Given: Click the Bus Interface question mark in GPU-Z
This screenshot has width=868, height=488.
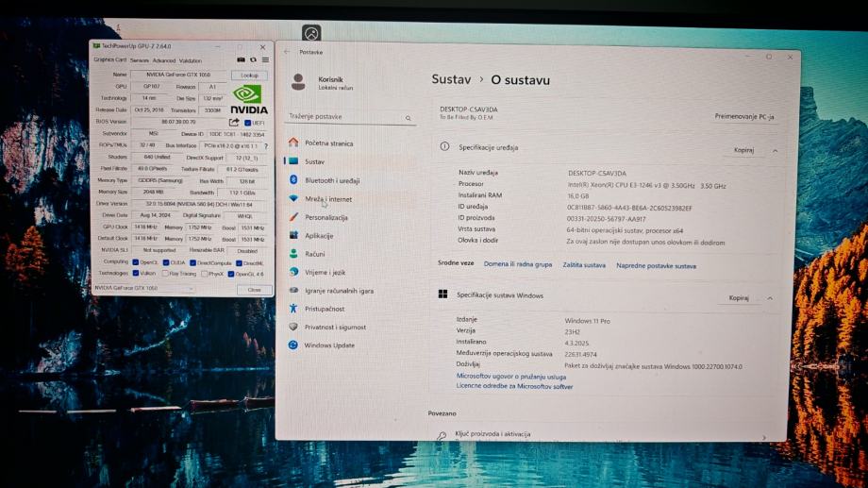Looking at the screenshot, I should [x=266, y=146].
